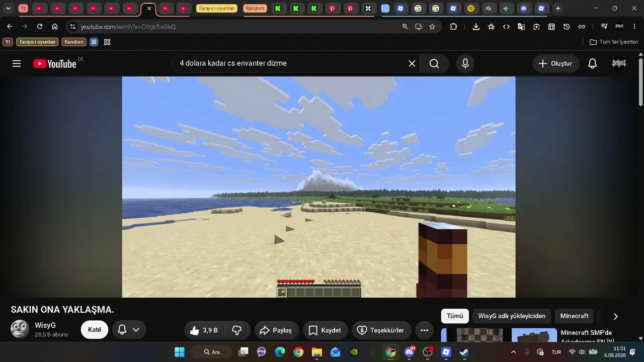This screenshot has height=362, width=644.
Task: Go to the YouTube home logo
Action: pyautogui.click(x=55, y=64)
